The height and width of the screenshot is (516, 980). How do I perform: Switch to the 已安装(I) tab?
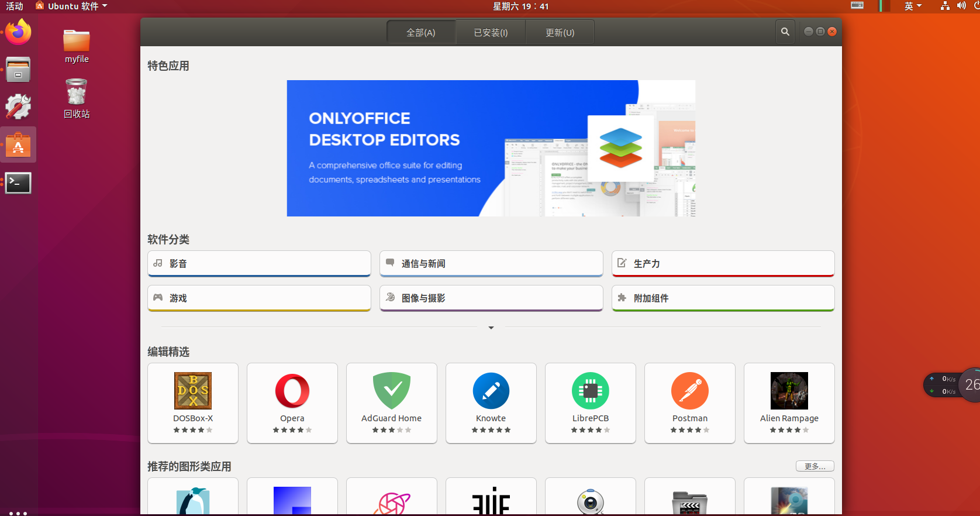[491, 32]
